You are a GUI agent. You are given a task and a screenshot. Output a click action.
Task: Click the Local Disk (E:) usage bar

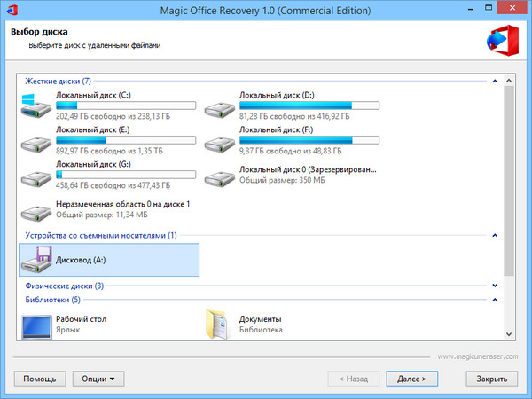tap(126, 140)
